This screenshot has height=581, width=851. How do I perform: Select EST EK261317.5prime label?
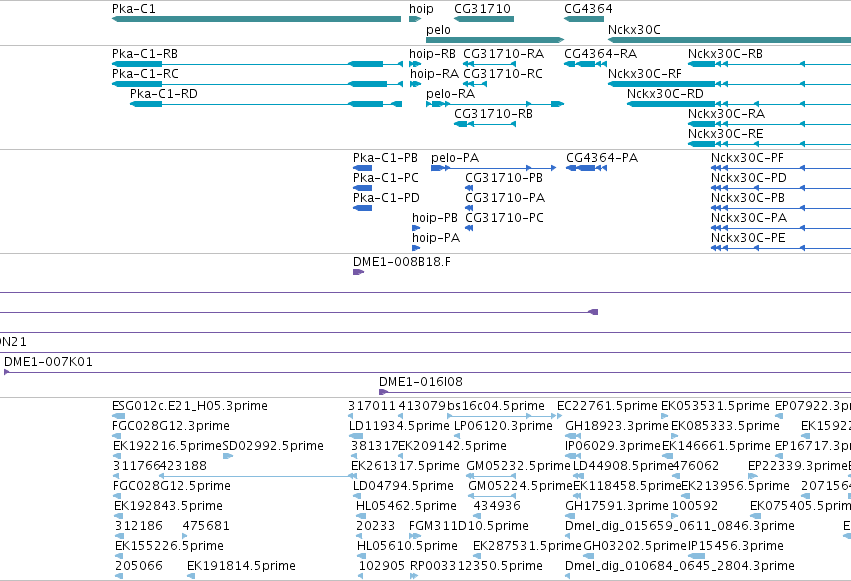(405, 466)
